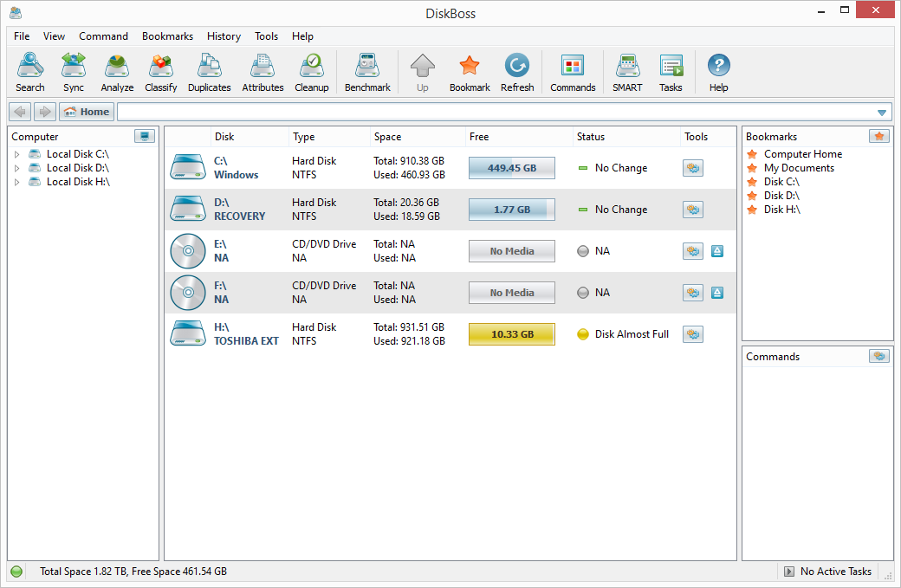Open the Command menu
Image resolution: width=901 pixels, height=588 pixels.
103,36
